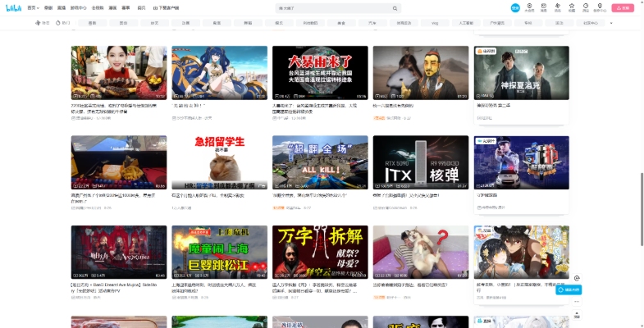Open the 神探夏洛克 Sherlock thumbnail
The image size is (644, 328).
[521, 73]
